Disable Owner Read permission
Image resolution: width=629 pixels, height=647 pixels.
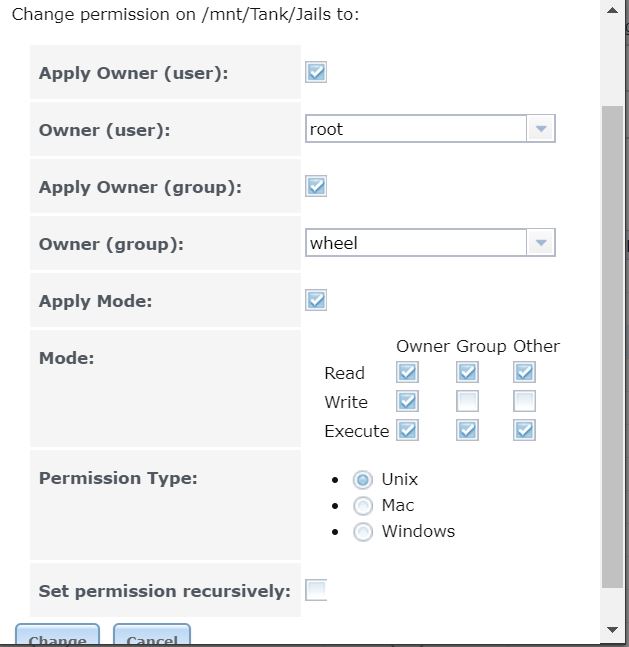click(x=407, y=373)
